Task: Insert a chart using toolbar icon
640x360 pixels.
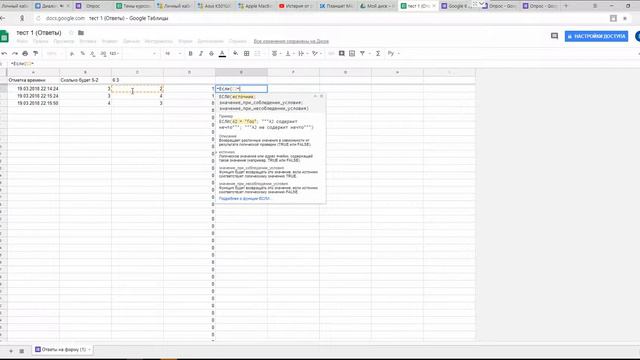Action: (x=352, y=53)
